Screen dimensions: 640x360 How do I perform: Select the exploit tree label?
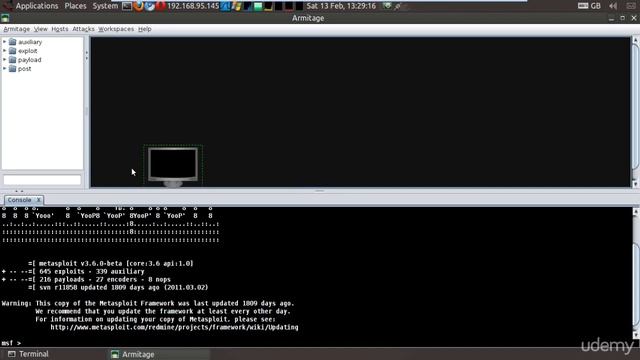coord(27,51)
